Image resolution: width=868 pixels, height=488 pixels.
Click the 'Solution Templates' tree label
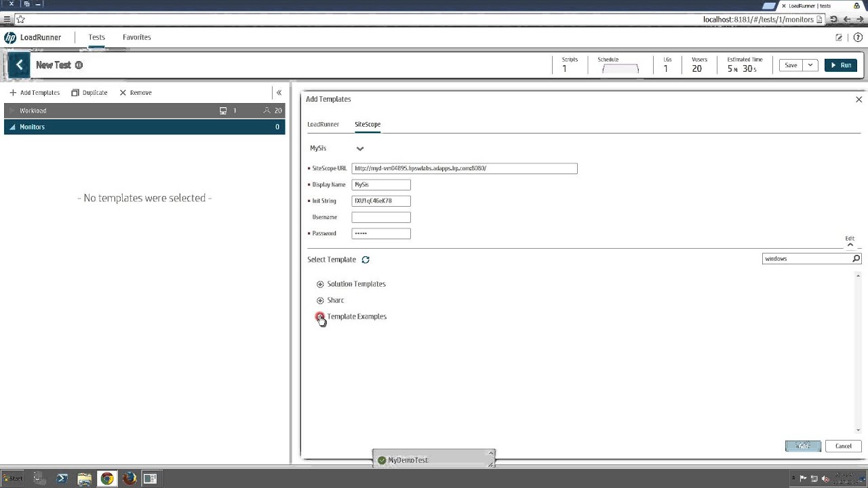(356, 285)
